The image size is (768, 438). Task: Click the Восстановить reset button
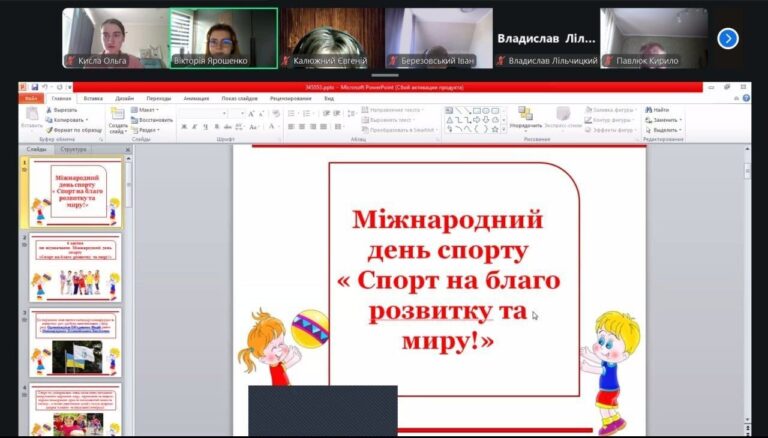[x=154, y=120]
